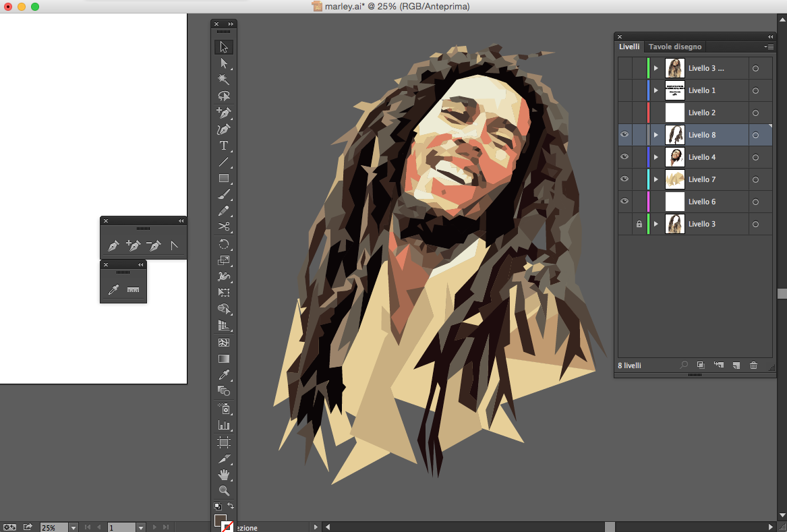Image resolution: width=787 pixels, height=532 pixels.
Task: Select the Paintbrush tool
Action: (x=224, y=194)
